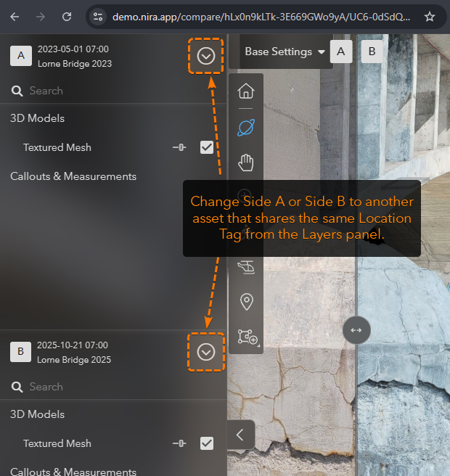Toggle Side B view button beside Base Settings
The width and height of the screenshot is (450, 476).
pyautogui.click(x=372, y=52)
